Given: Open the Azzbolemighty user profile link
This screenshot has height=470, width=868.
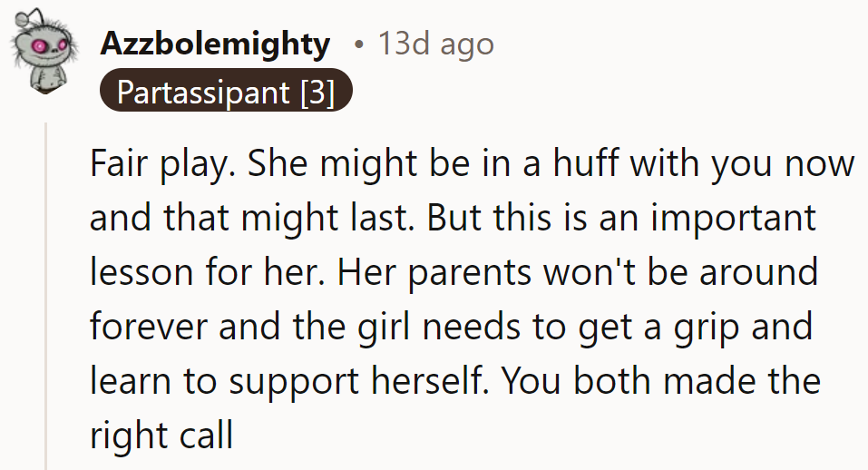Looking at the screenshot, I should [x=215, y=43].
